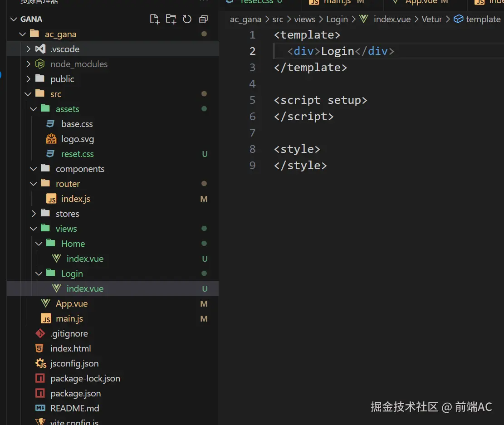Open the README.md file

click(x=74, y=409)
